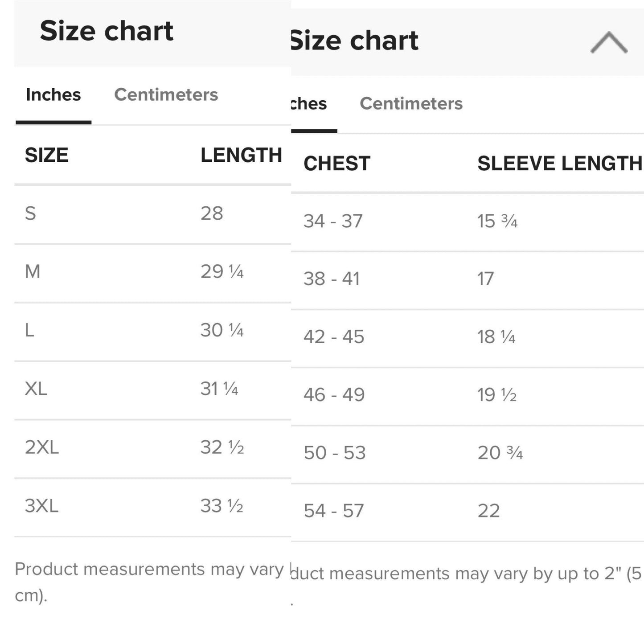Viewport: 644px width, 644px height.
Task: Select the size S row
Action: 153,214
